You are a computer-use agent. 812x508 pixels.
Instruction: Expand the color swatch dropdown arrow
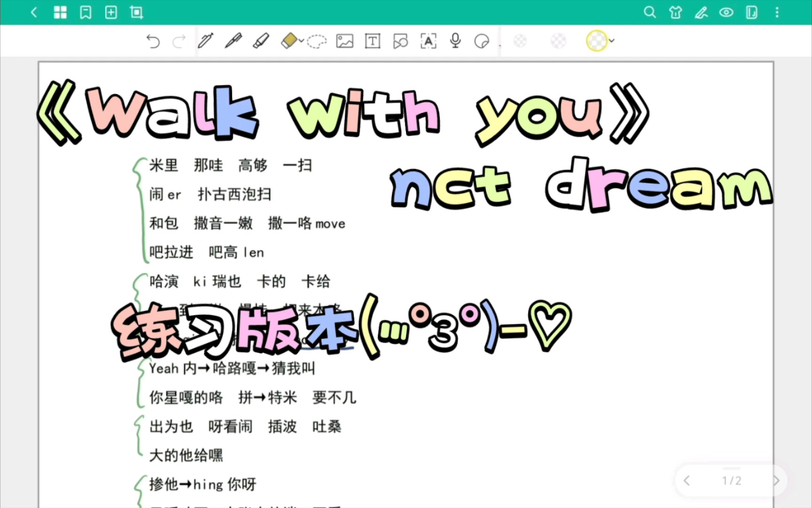coord(611,40)
